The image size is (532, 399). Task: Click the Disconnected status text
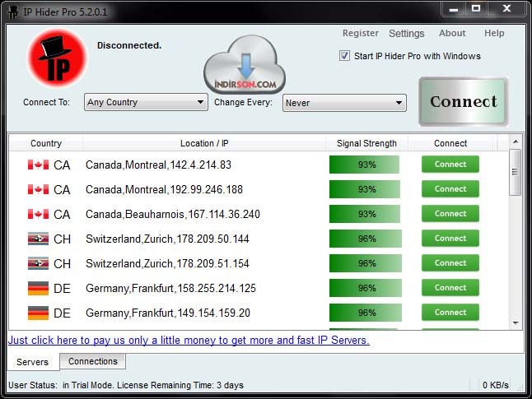tap(129, 45)
